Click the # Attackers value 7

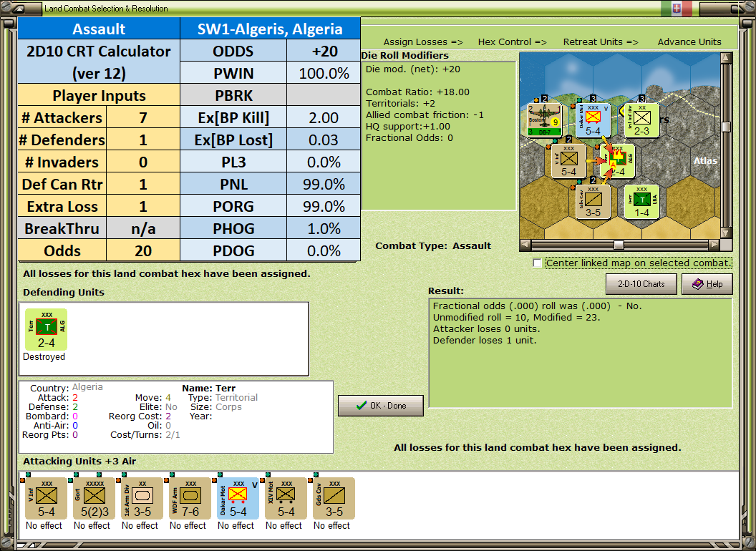pyautogui.click(x=142, y=117)
